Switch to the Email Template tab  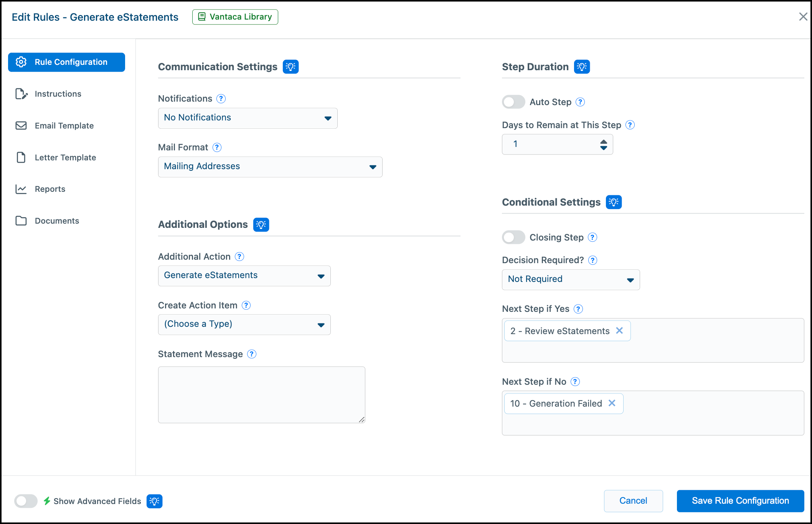(66, 125)
